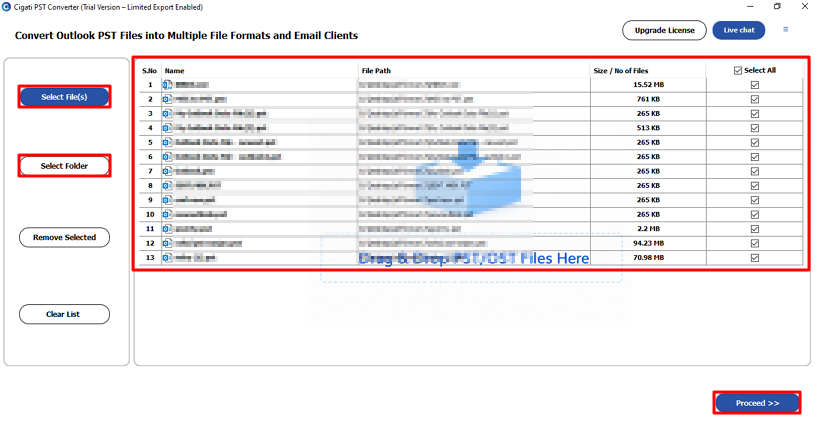Click the Clear List button

click(64, 314)
